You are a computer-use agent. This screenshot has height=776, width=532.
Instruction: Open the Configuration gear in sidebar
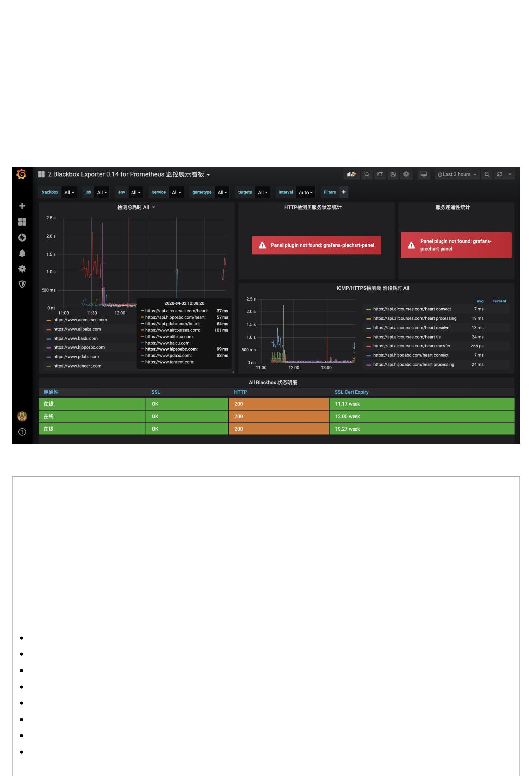point(22,269)
